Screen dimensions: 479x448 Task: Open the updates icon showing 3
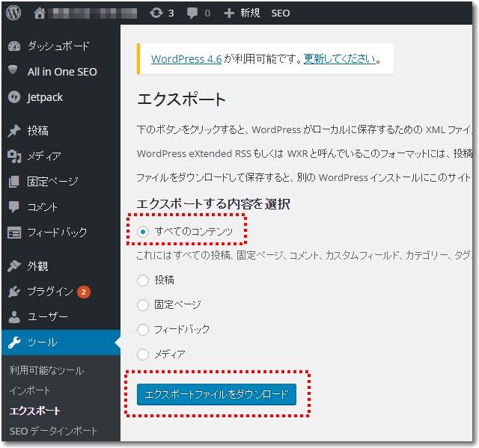tap(156, 13)
